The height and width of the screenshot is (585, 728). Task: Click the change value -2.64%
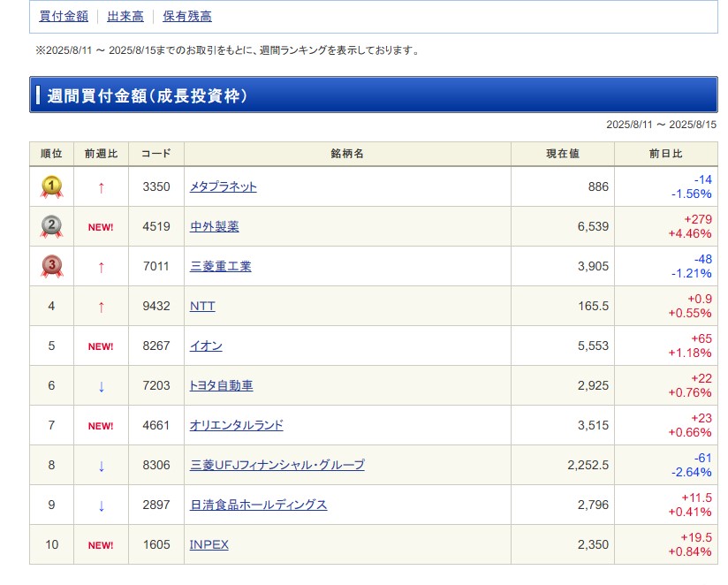click(691, 472)
